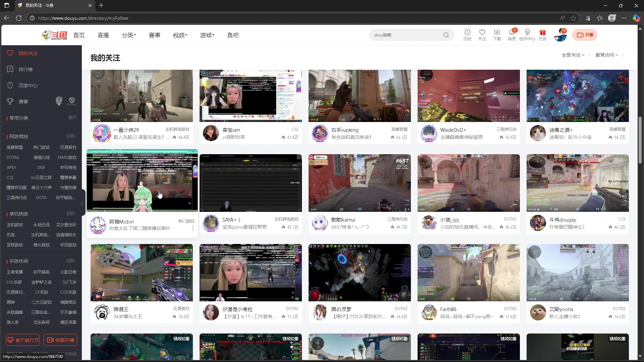Go back with browser back arrow

(x=7, y=18)
